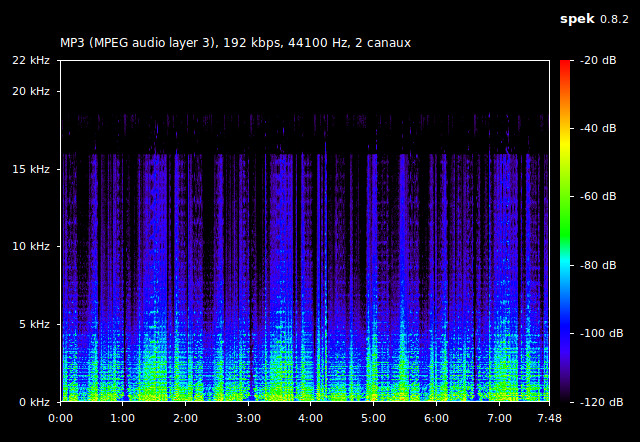Image resolution: width=640 pixels, height=442 pixels.
Task: Click the 15 kHz frequency axis label
Action: tap(31, 169)
